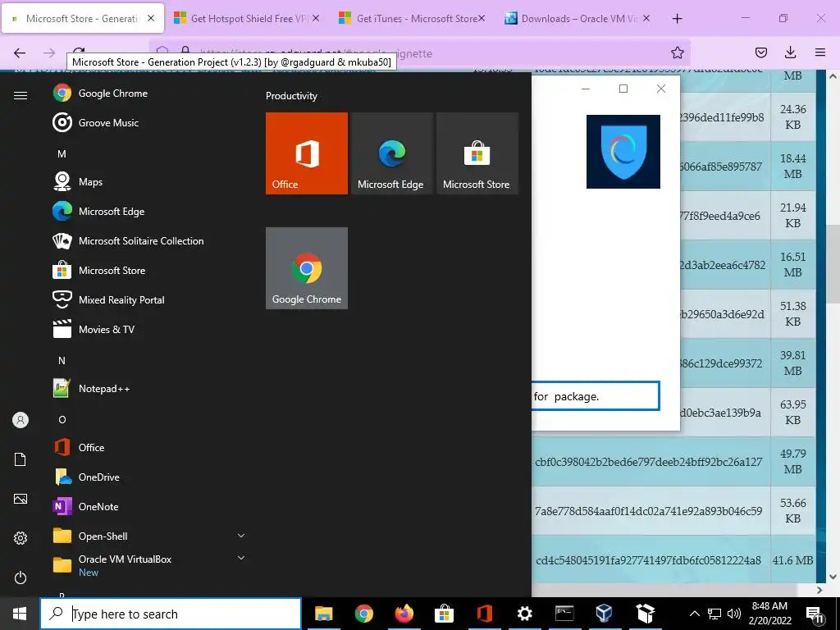Switch to Get iTunes - Microsoft Store tab
This screenshot has width=840, height=630.
(411, 19)
